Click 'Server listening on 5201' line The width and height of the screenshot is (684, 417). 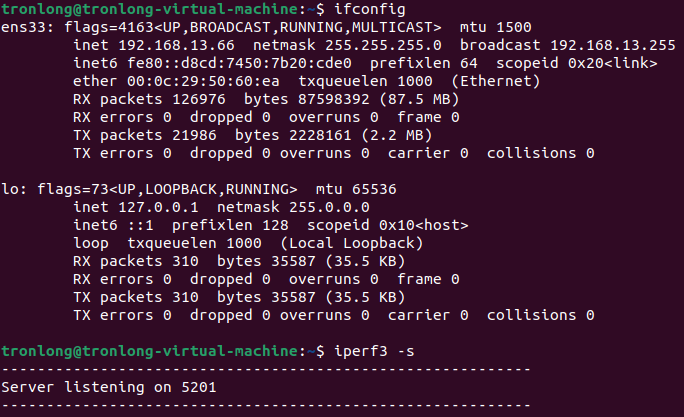point(109,387)
